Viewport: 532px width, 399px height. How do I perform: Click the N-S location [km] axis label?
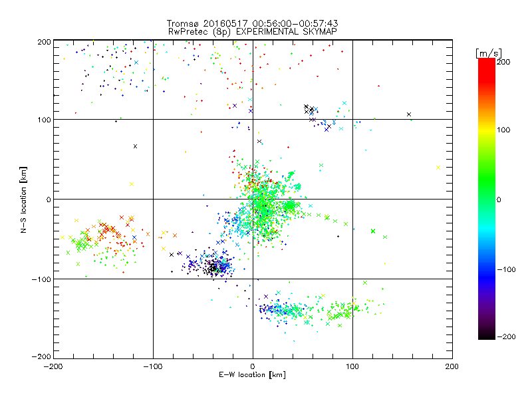23,200
